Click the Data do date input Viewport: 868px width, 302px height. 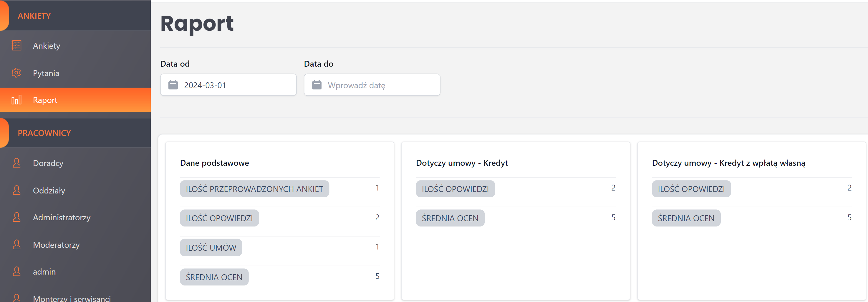[380, 85]
